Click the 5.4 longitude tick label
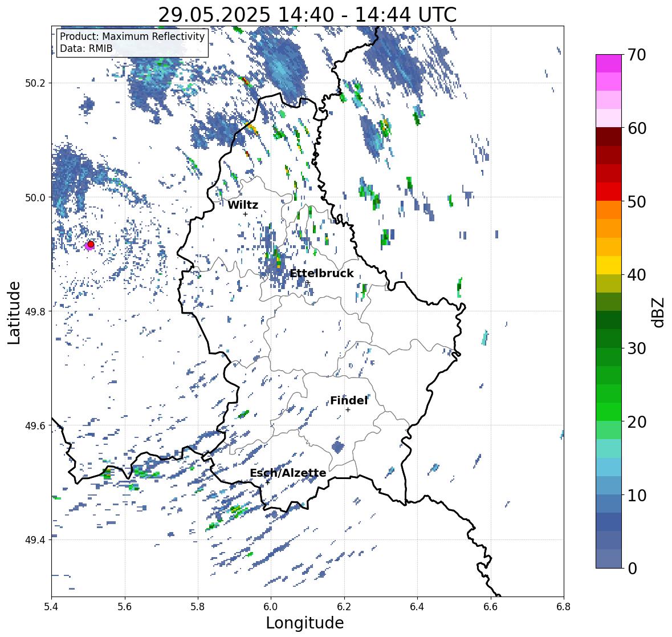Viewport: 672px width, 637px height. 51,606
